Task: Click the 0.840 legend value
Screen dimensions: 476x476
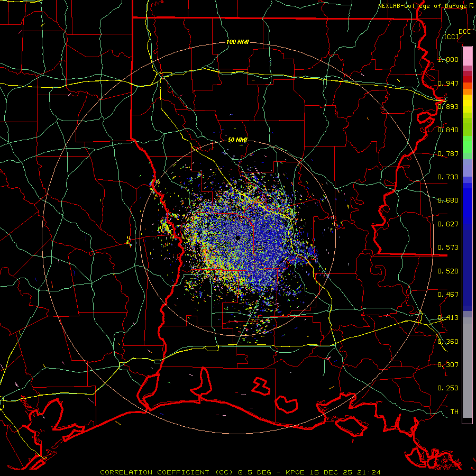Action: coord(448,130)
